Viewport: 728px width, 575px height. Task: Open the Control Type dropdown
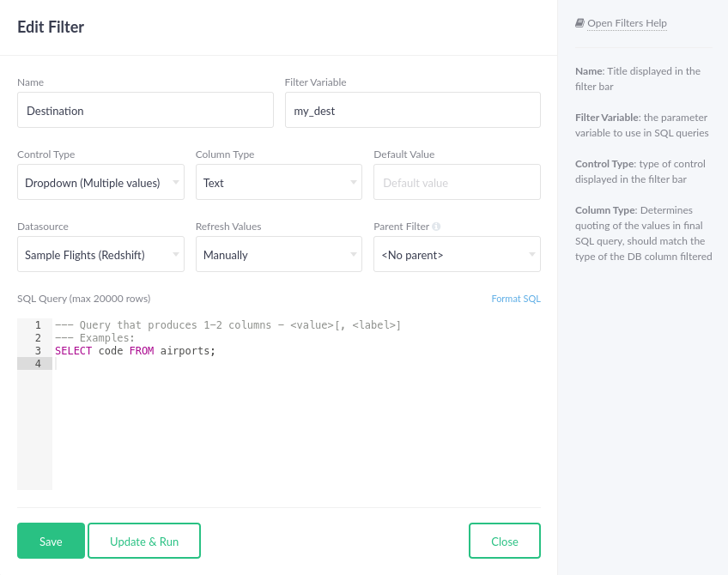coord(100,182)
